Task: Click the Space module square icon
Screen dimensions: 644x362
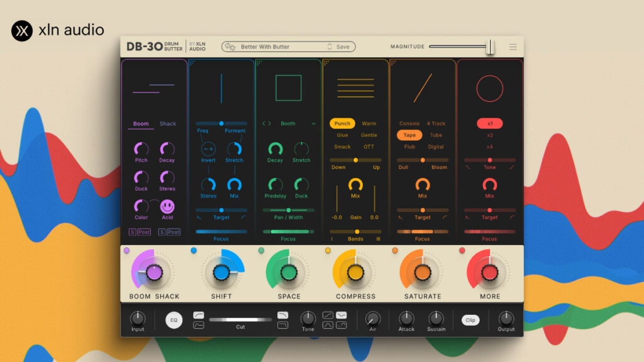Action: coord(288,88)
